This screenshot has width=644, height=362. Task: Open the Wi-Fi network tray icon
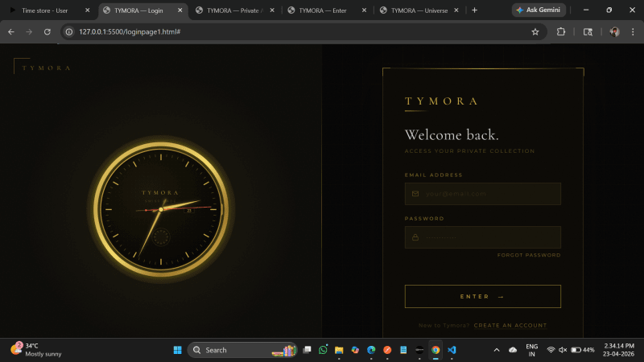[551, 350]
